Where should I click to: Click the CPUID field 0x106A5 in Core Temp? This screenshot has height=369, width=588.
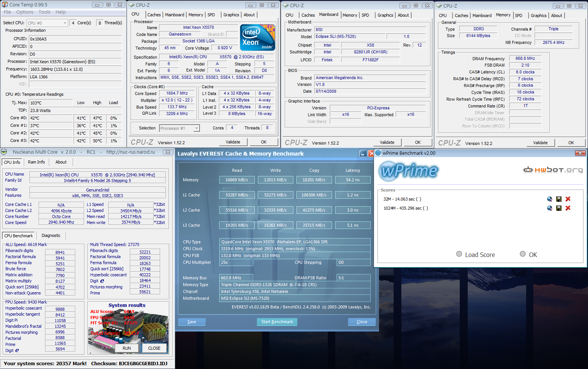click(75, 39)
